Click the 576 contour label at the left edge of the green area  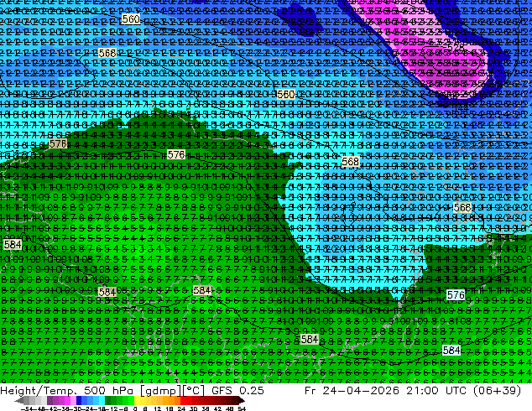click(x=58, y=143)
